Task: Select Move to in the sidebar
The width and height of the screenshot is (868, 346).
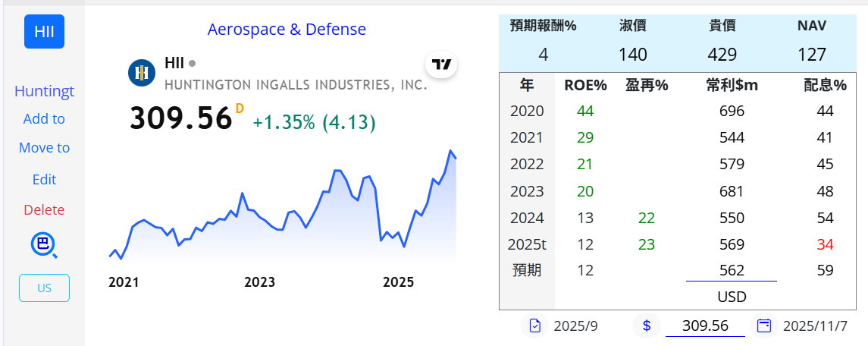Action: click(44, 148)
